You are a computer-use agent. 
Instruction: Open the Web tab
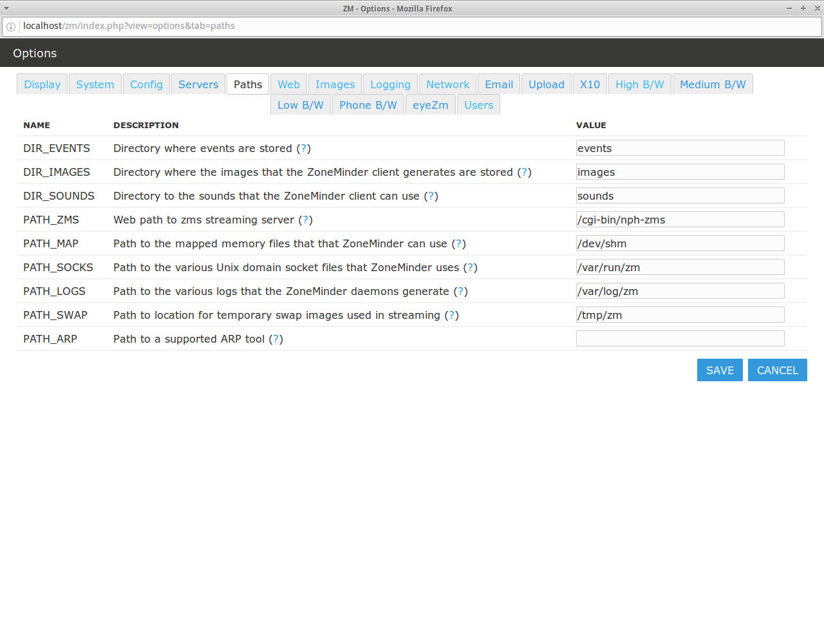click(289, 84)
